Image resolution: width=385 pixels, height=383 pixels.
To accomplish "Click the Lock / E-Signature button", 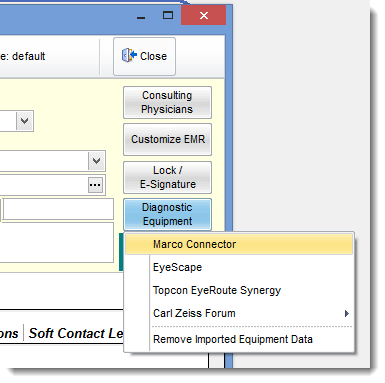I will (x=167, y=177).
